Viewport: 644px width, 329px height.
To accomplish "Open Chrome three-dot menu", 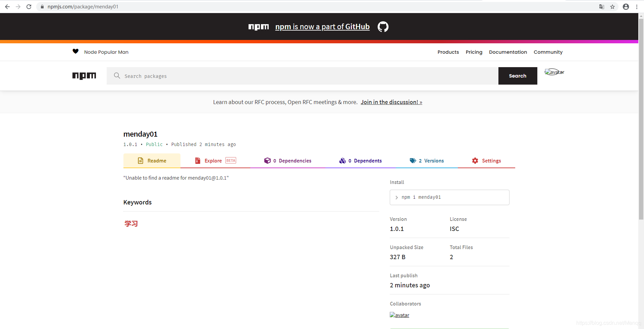I will click(637, 7).
